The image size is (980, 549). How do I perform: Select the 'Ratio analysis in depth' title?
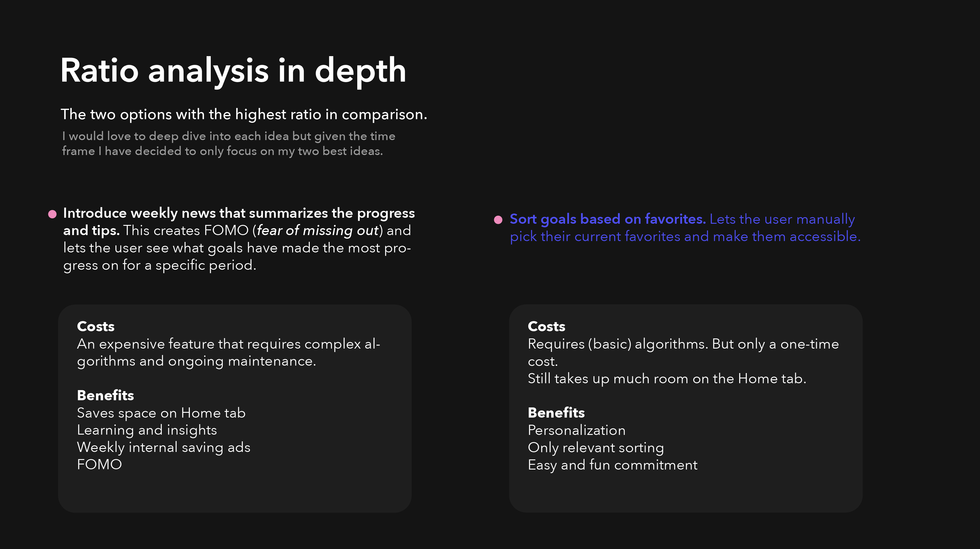(x=233, y=71)
